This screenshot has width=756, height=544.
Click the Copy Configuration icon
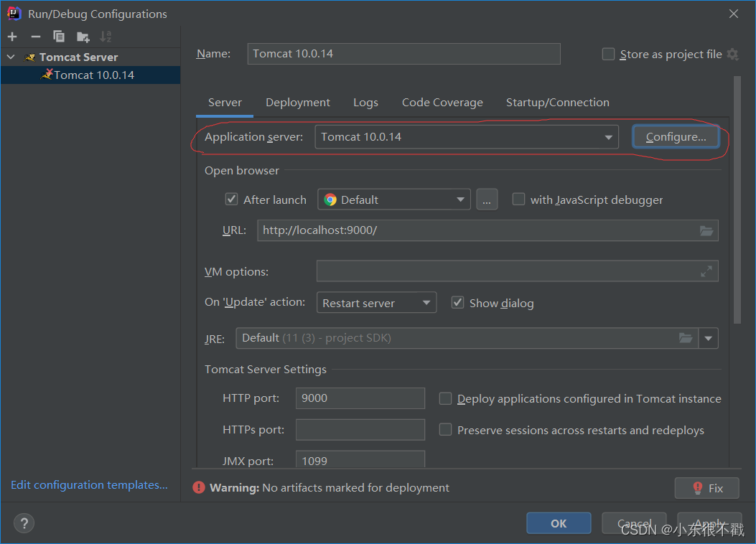(x=59, y=37)
